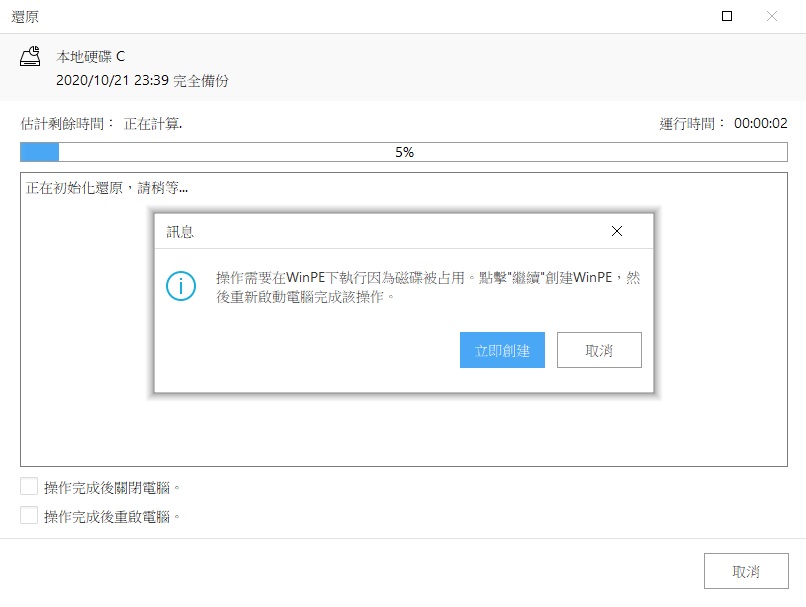Click the 正在初始化還原，請稍等... log line
Viewport: 806px width, 607px height.
[107, 188]
